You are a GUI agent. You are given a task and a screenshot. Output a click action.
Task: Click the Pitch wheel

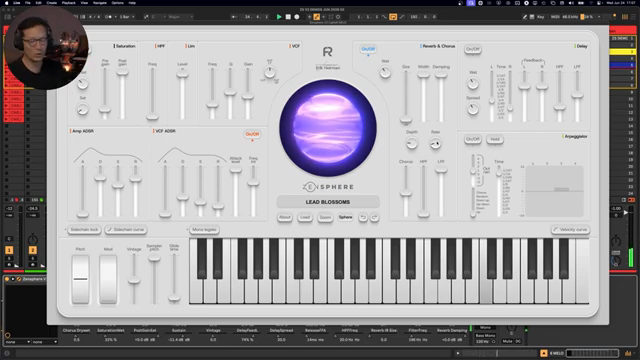(80, 280)
